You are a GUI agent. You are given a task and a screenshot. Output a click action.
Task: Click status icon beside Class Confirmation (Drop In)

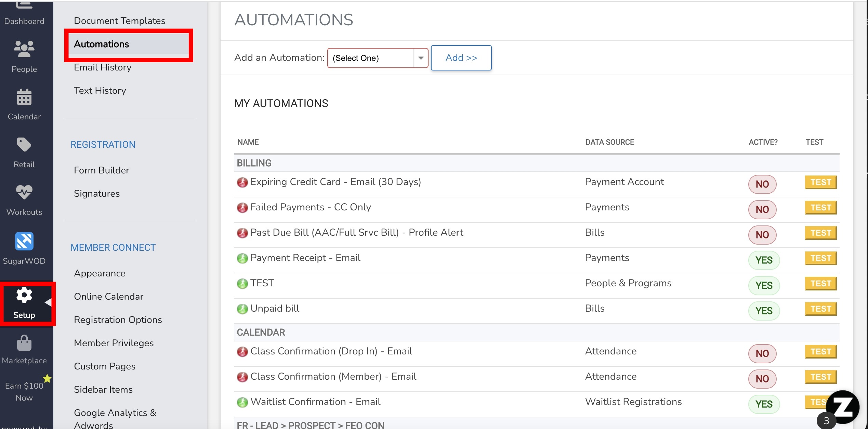point(242,352)
